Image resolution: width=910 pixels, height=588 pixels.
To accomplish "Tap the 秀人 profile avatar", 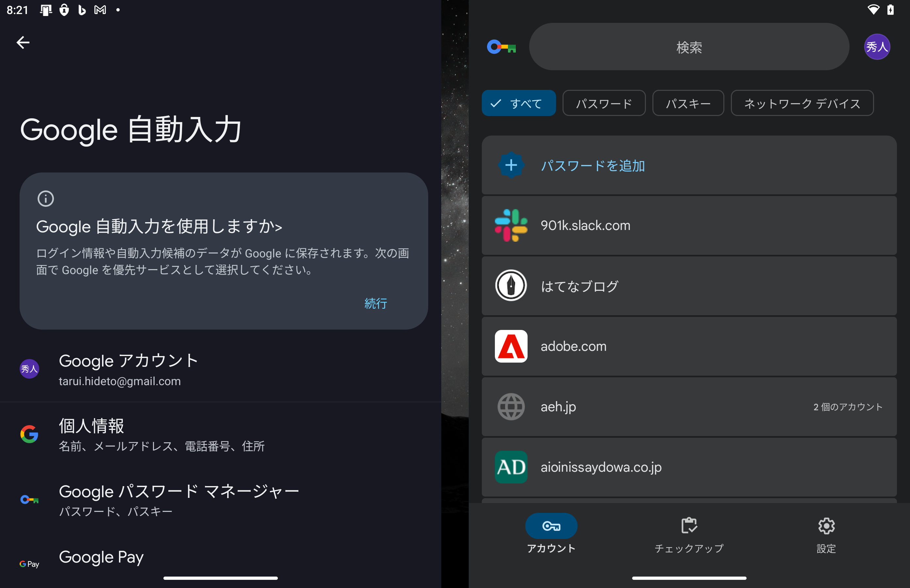I will pos(877,47).
